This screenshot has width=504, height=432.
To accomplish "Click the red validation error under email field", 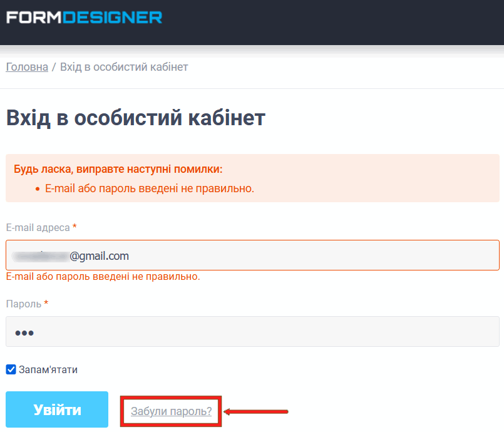I will 103,275.
